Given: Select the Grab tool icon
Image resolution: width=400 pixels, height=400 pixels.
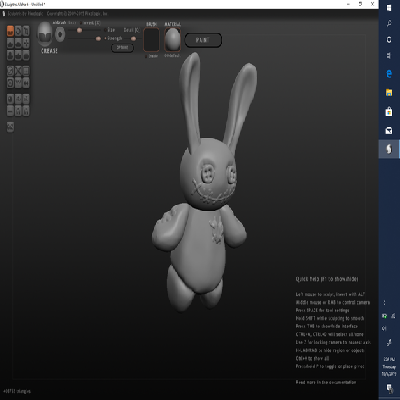Looking at the screenshot, I should tap(26, 43).
